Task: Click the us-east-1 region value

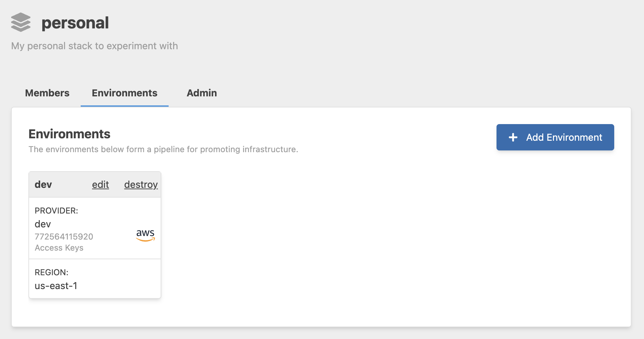Action: point(56,286)
